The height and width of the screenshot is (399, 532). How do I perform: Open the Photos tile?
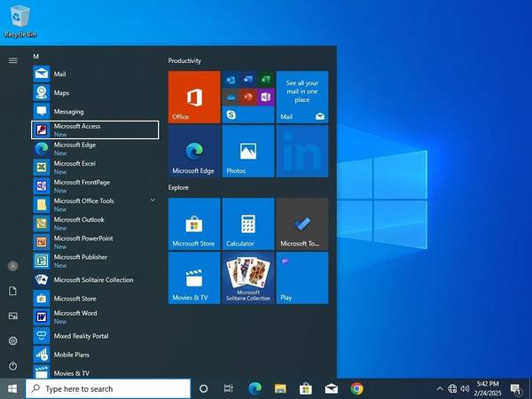[247, 151]
